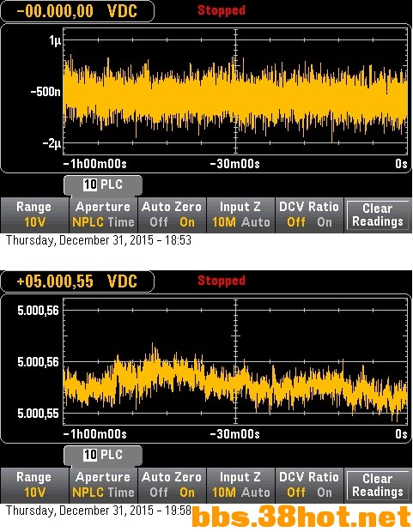Click Clear Readings in bottom screen
Screen dimensions: 413x532
pyautogui.click(x=378, y=485)
